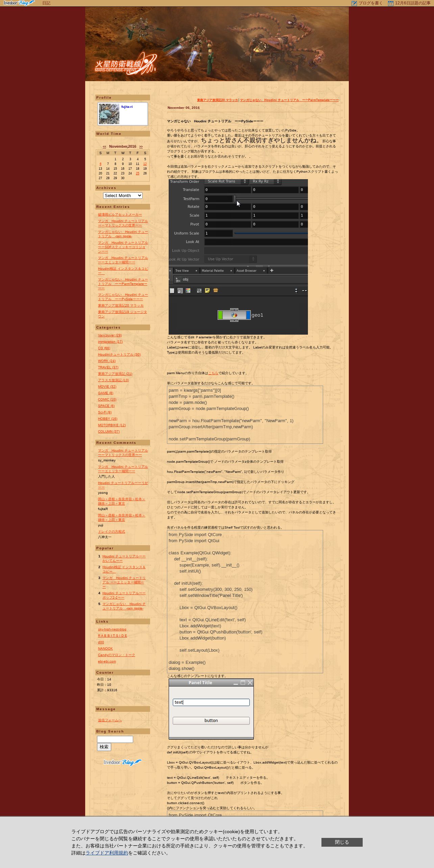This screenshot has height=868, width=434.
Task: Click livedoor Blog logo below the search box
Action: (123, 762)
